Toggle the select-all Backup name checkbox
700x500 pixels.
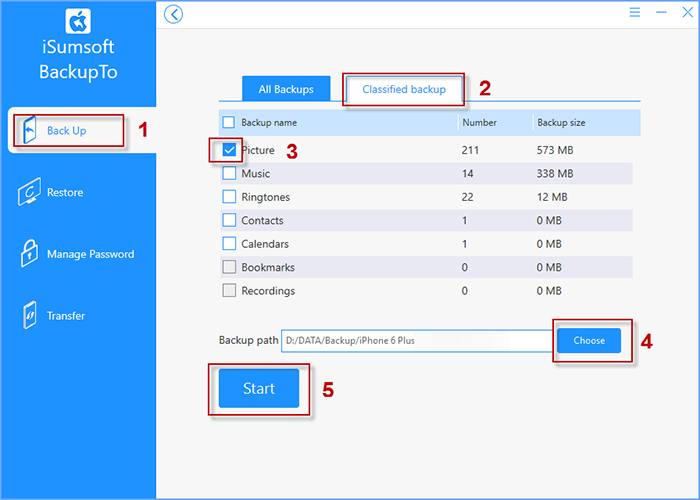(229, 122)
